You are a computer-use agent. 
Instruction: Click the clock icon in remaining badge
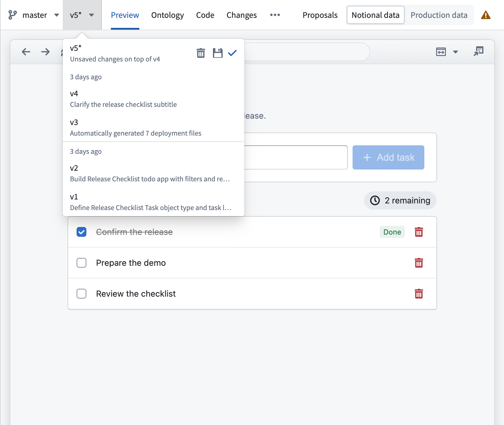[x=375, y=200]
